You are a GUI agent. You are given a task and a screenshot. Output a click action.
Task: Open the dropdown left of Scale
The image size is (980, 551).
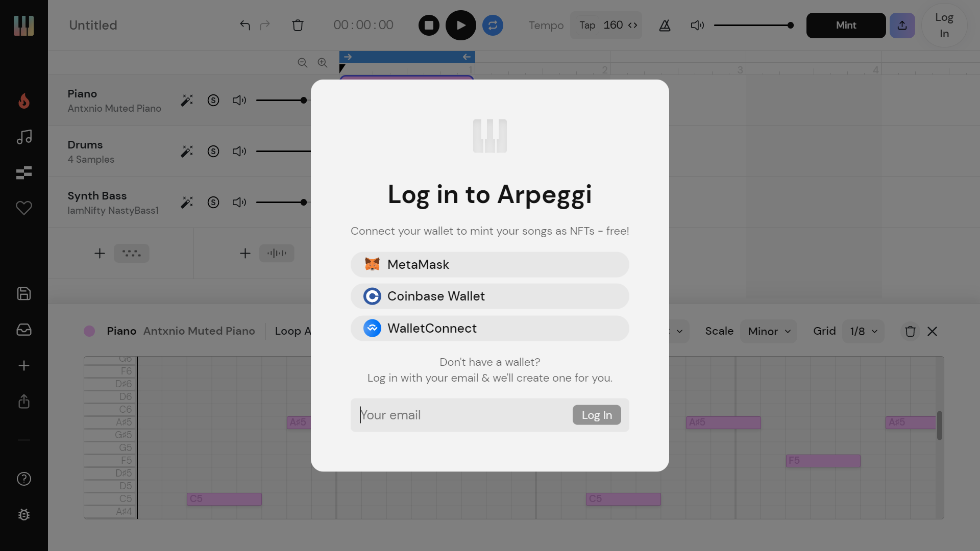679,331
